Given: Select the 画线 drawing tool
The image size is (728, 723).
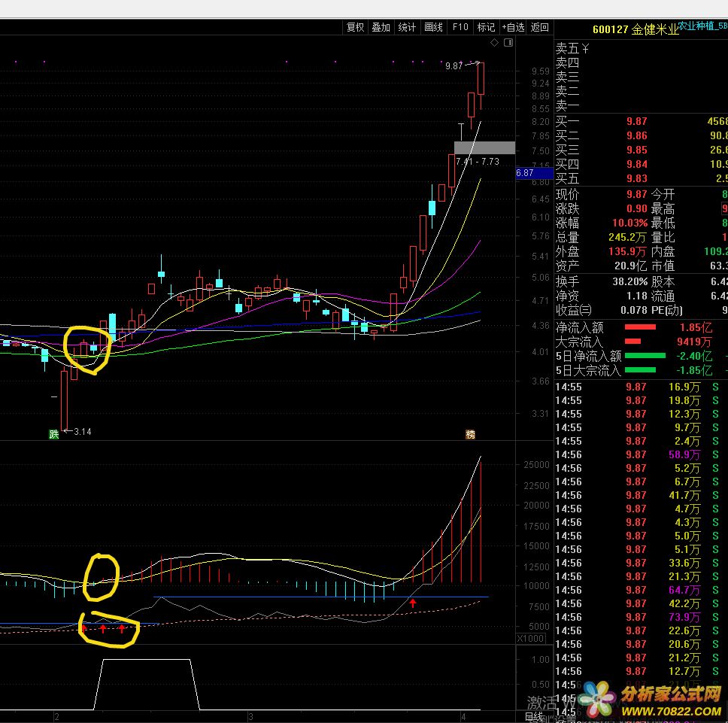Looking at the screenshot, I should pyautogui.click(x=433, y=27).
